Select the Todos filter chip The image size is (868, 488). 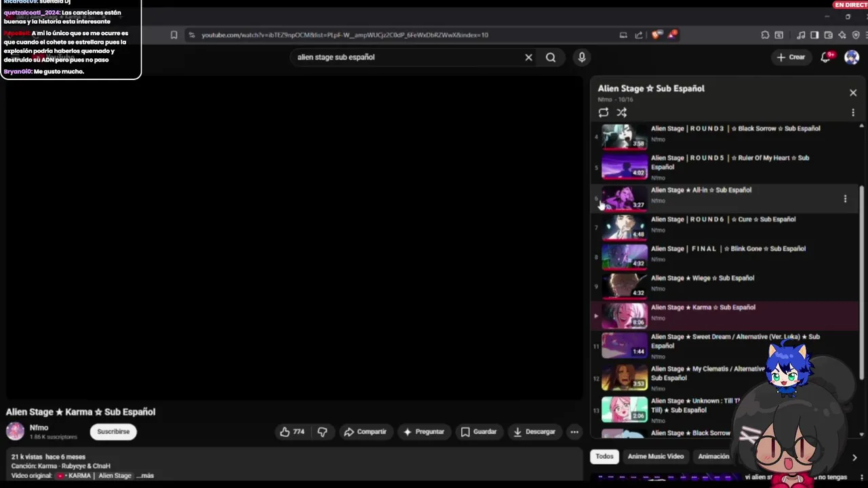click(604, 457)
